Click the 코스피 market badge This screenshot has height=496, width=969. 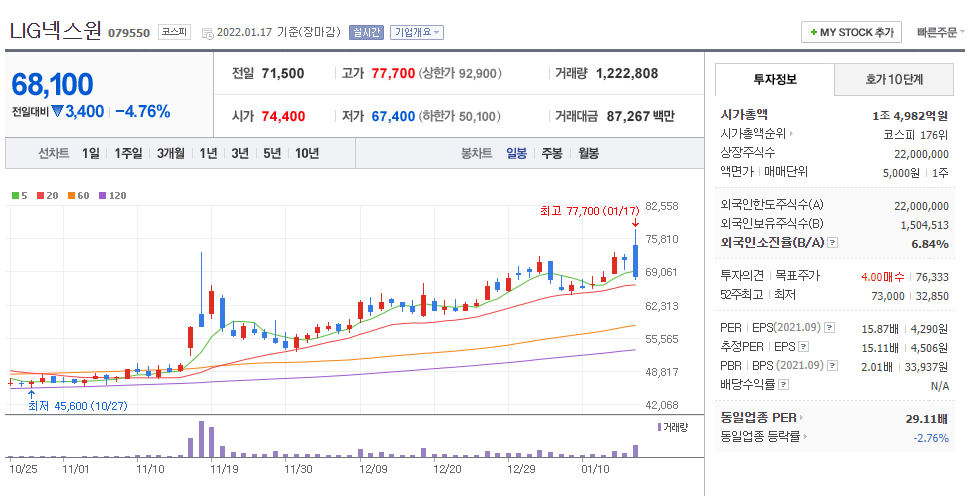(175, 32)
